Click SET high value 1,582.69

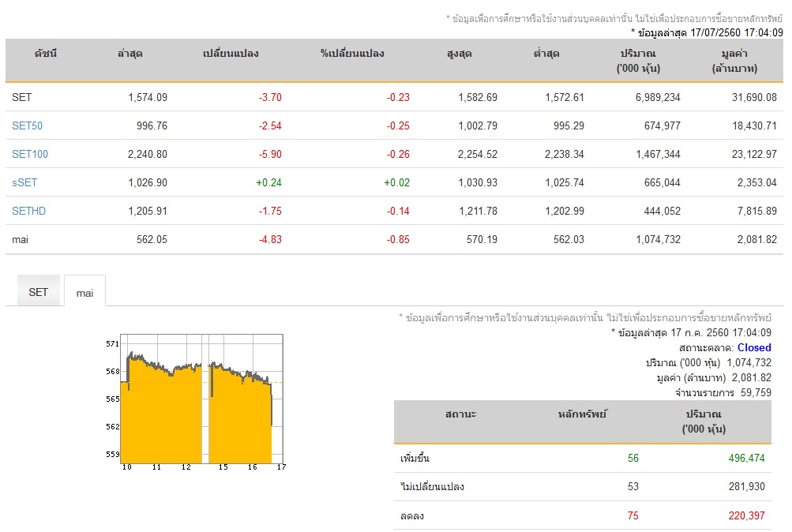tap(478, 97)
